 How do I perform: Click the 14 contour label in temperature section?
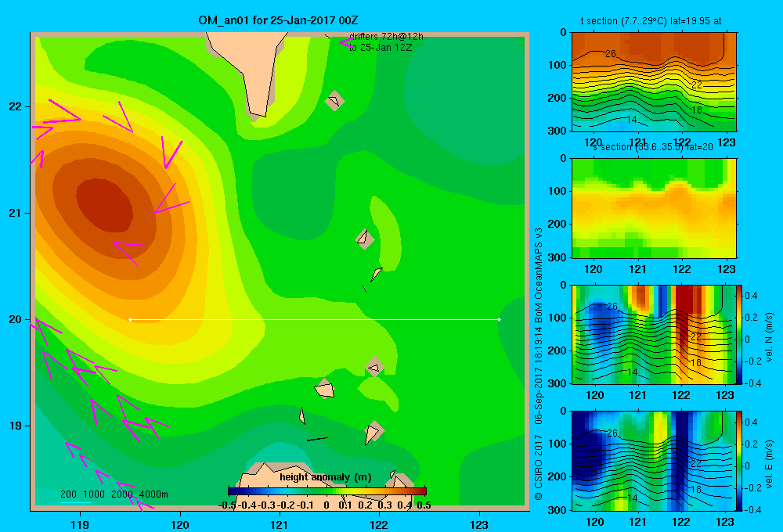[632, 119]
